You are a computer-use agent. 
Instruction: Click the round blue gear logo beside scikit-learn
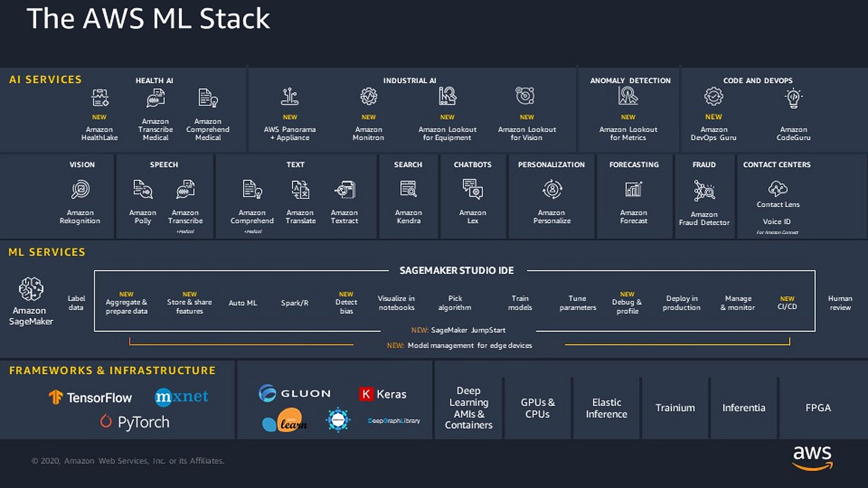pyautogui.click(x=338, y=420)
